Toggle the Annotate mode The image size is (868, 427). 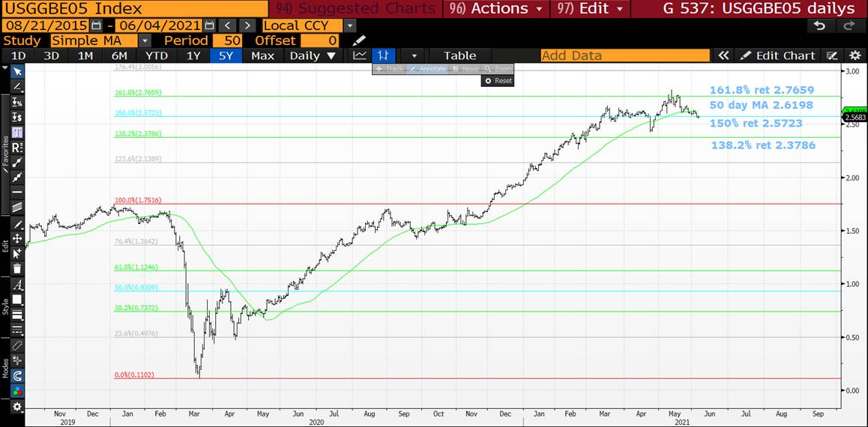pyautogui.click(x=427, y=69)
